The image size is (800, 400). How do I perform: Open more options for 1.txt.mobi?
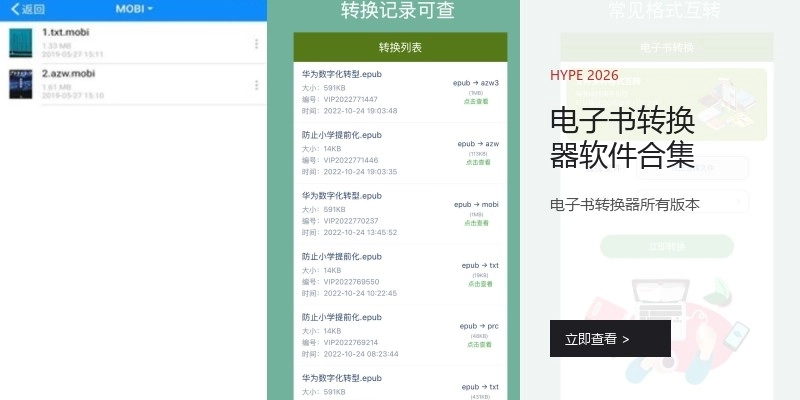click(256, 44)
